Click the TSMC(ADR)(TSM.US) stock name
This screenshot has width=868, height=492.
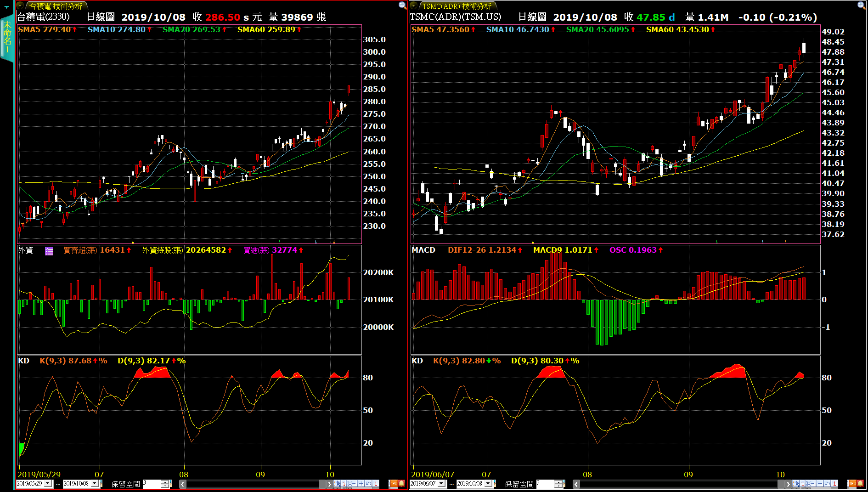coord(456,17)
